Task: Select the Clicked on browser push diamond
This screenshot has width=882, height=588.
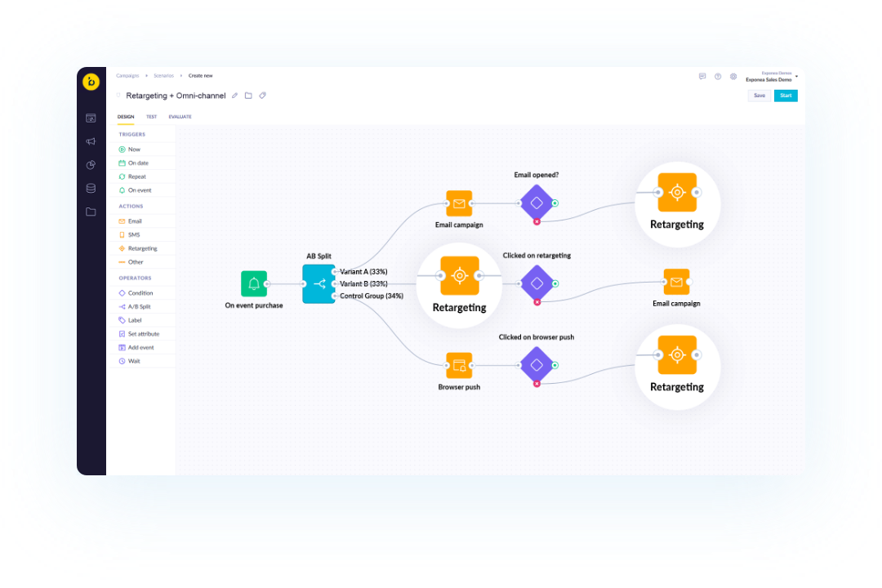Action: (537, 365)
